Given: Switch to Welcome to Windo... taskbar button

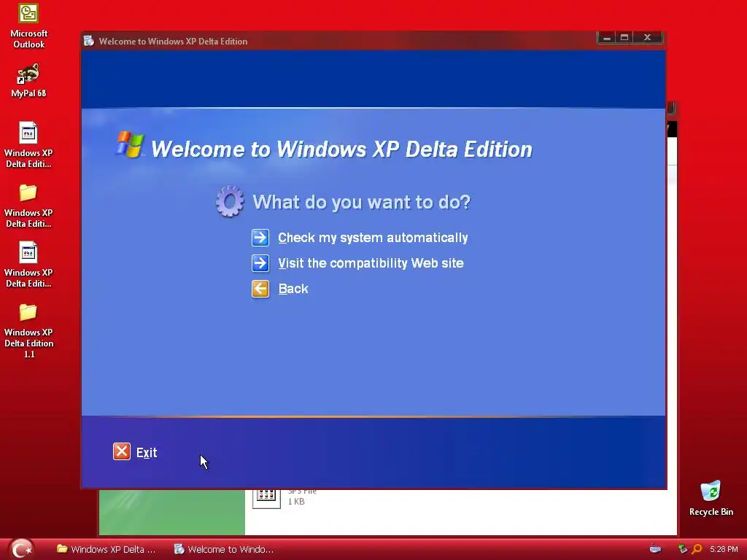Looking at the screenshot, I should coord(223,549).
